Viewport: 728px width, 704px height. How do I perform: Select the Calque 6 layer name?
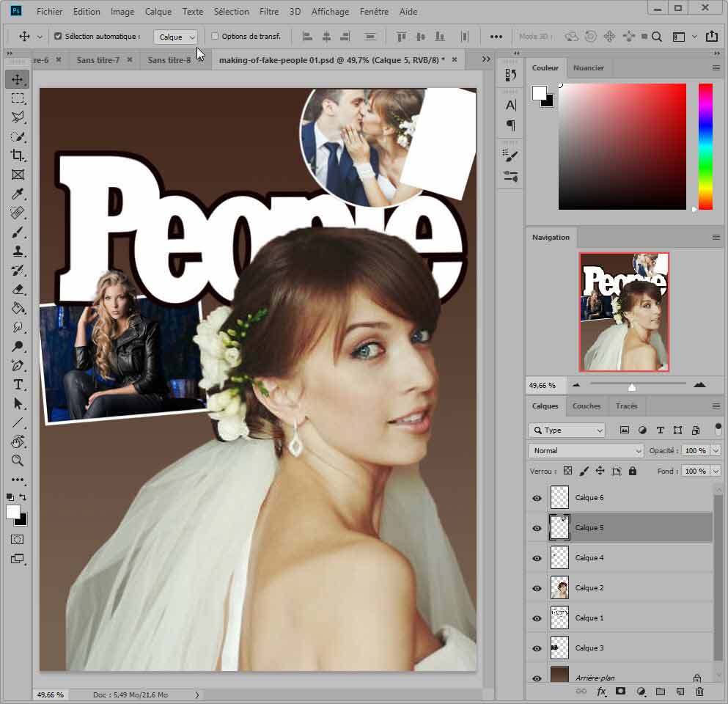pyautogui.click(x=589, y=498)
